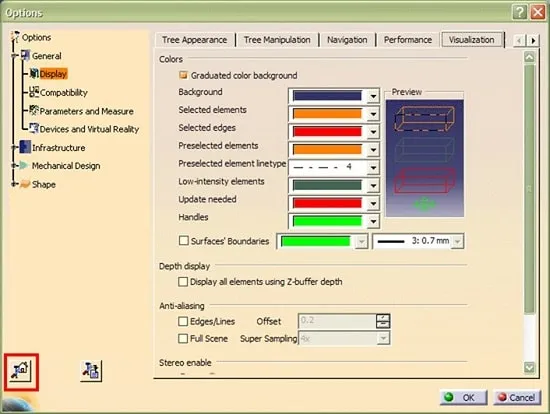
Task: Open Preselected element linetype dropdown
Action: (373, 168)
